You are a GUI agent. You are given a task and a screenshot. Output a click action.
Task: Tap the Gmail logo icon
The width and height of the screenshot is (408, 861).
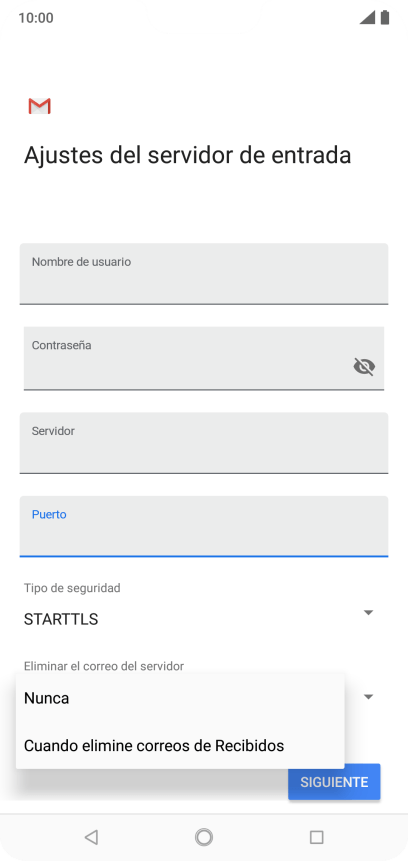tap(40, 106)
